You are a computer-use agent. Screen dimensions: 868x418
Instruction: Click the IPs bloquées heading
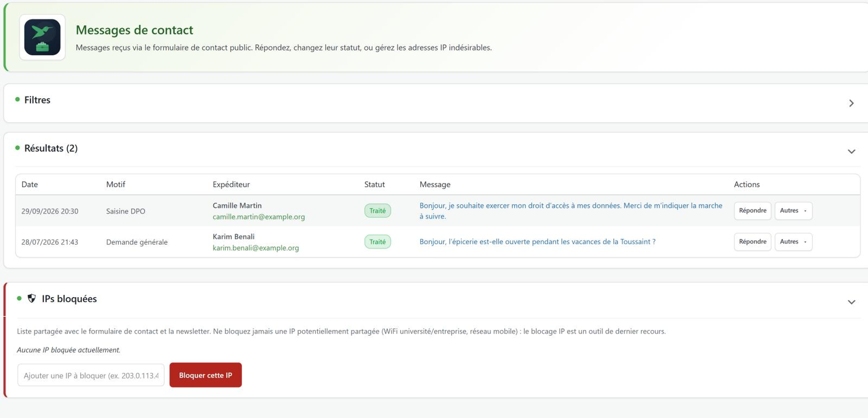(x=69, y=299)
